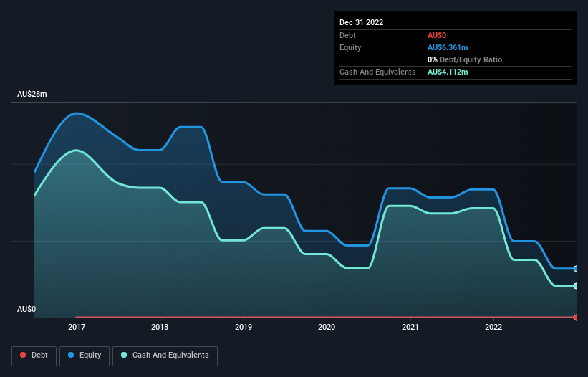Viewport: 588px width, 377px height.
Task: Select the 2018 axis label
Action: click(160, 327)
